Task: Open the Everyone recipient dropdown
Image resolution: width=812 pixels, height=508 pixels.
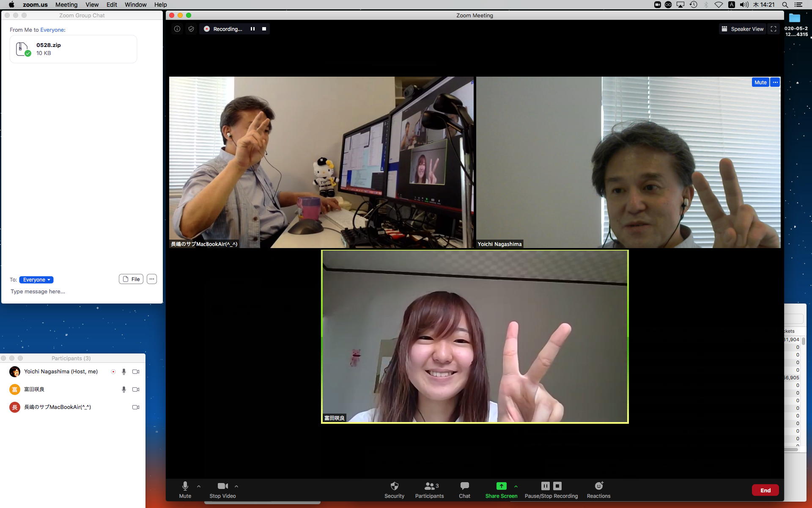Action: (x=36, y=280)
